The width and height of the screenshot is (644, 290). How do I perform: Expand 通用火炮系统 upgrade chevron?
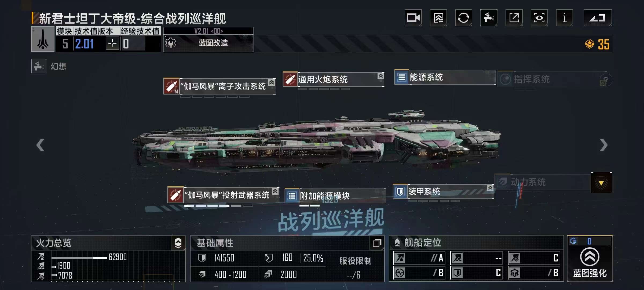[x=380, y=76]
